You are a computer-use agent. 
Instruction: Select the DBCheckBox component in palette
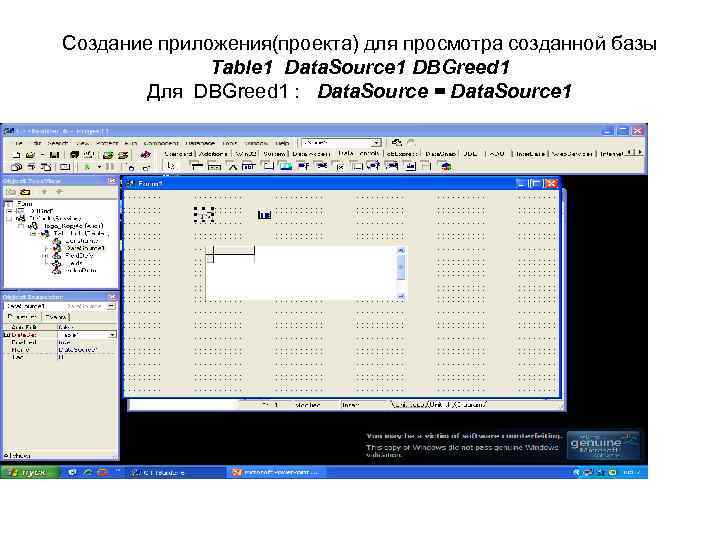point(340,167)
